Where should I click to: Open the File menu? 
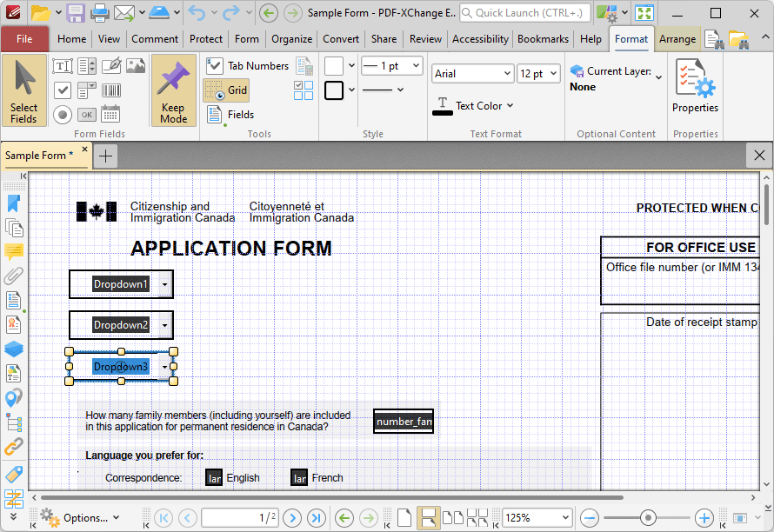tap(24, 39)
